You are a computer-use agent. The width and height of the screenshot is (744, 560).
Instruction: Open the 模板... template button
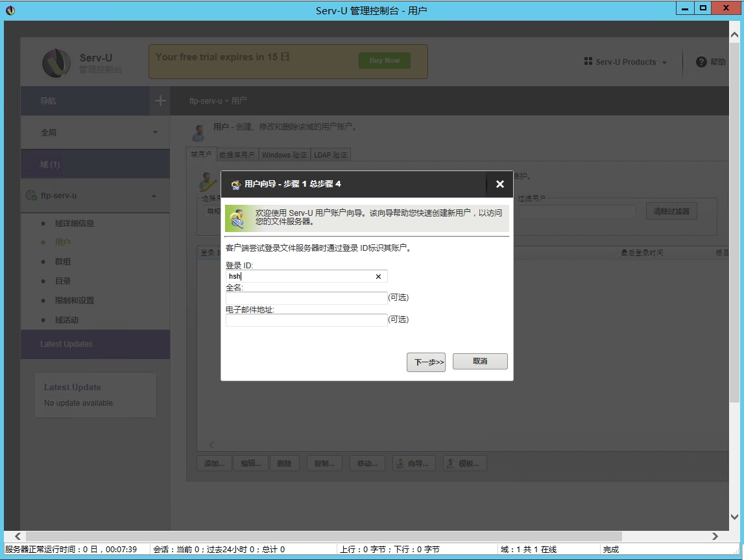pos(464,463)
